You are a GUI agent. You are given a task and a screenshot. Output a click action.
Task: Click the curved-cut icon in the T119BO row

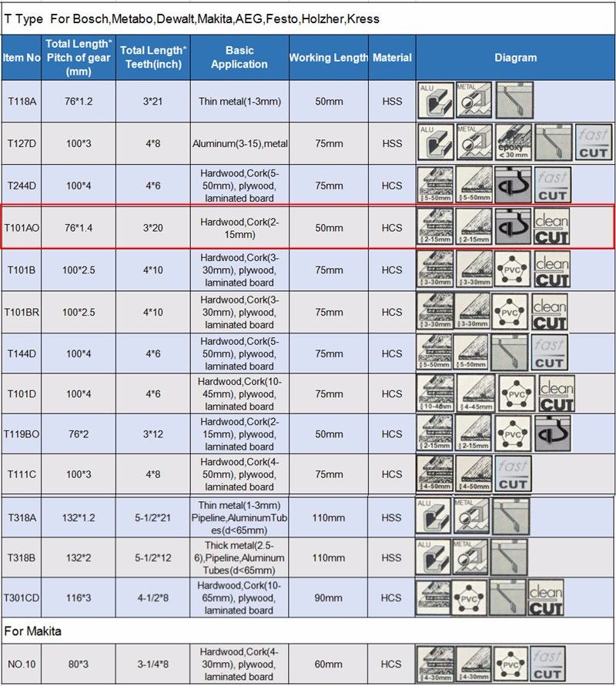coord(553,433)
